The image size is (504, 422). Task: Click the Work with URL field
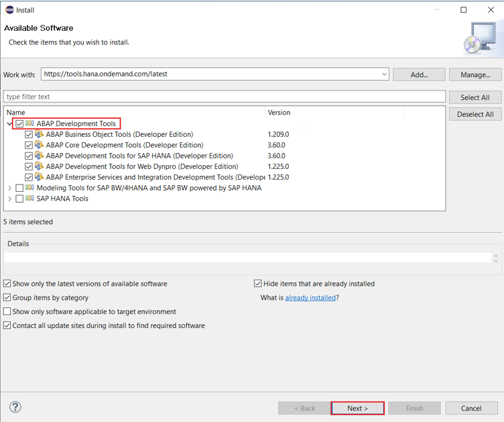[x=214, y=74]
